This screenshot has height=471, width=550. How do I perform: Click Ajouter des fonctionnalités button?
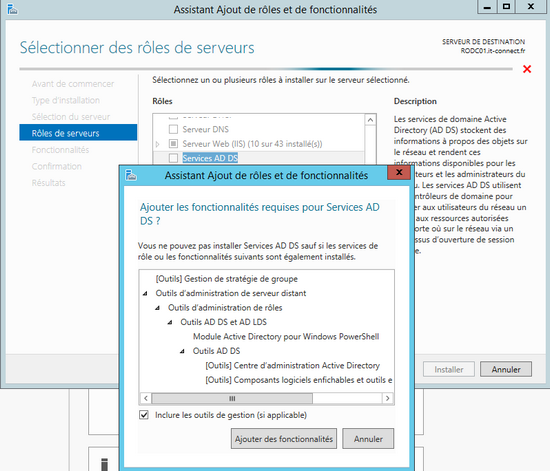pos(284,439)
